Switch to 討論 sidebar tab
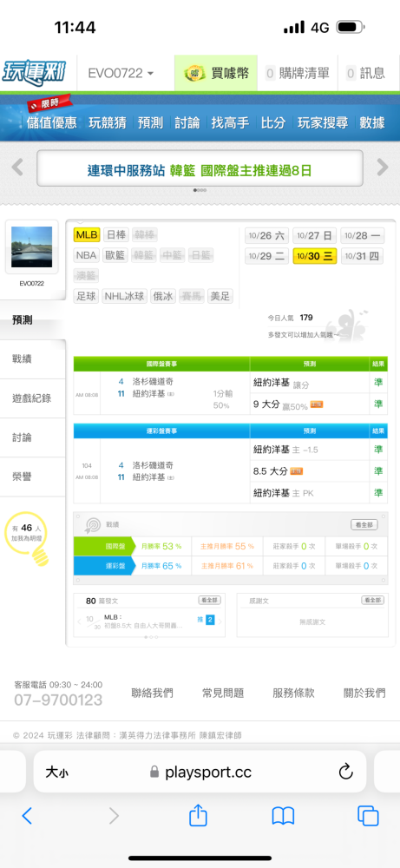This screenshot has height=868, width=400. tap(33, 437)
